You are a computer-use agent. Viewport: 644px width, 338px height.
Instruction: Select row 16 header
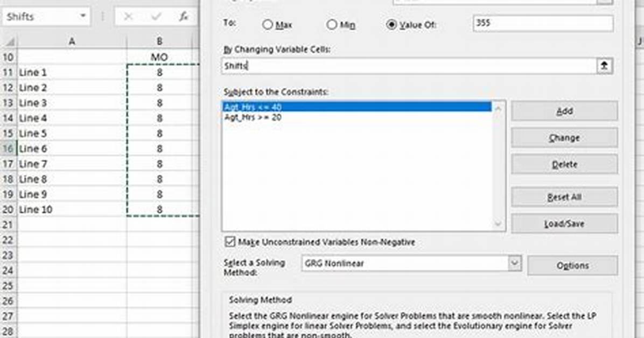click(x=8, y=148)
